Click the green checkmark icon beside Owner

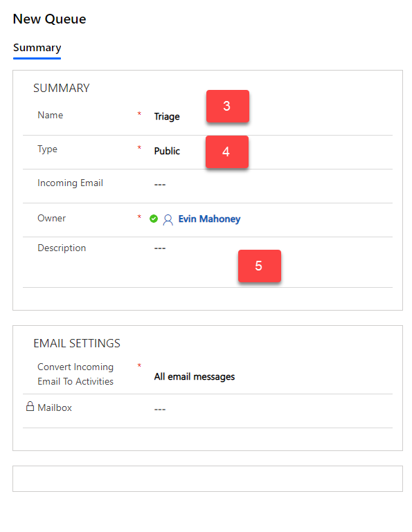tap(154, 219)
